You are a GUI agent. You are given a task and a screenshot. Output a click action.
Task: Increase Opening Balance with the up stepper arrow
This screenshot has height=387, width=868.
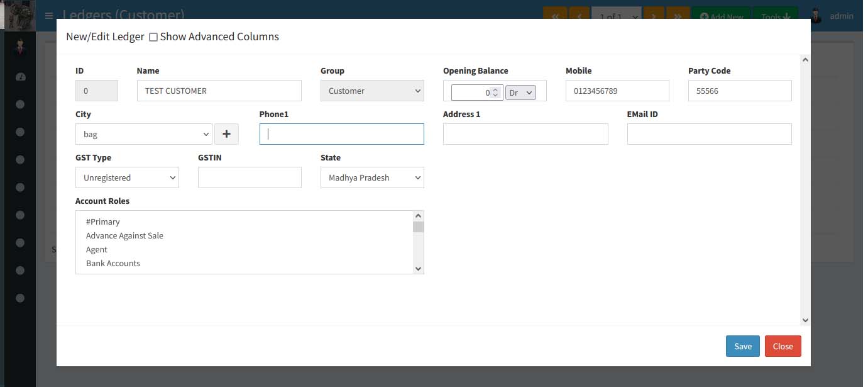[496, 89]
